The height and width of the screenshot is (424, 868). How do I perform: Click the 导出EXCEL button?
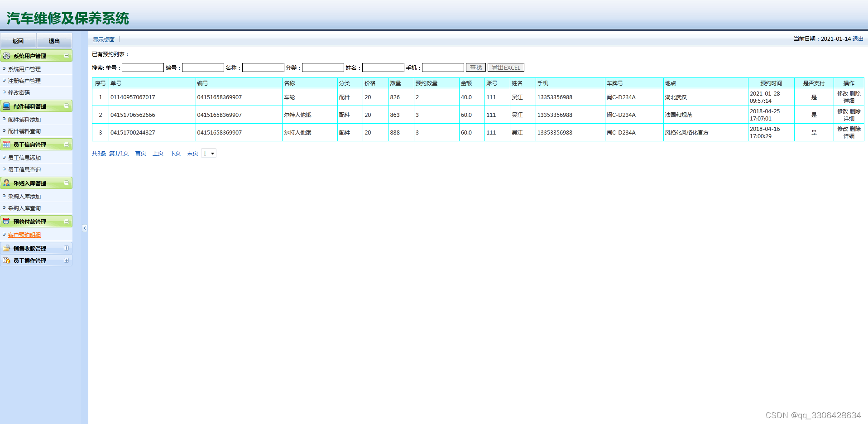click(506, 67)
